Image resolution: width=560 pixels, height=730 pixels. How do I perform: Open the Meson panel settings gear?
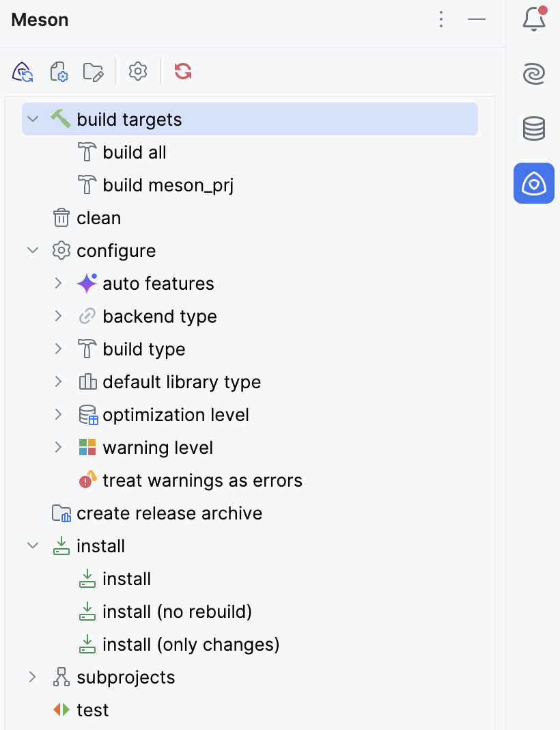coord(137,71)
